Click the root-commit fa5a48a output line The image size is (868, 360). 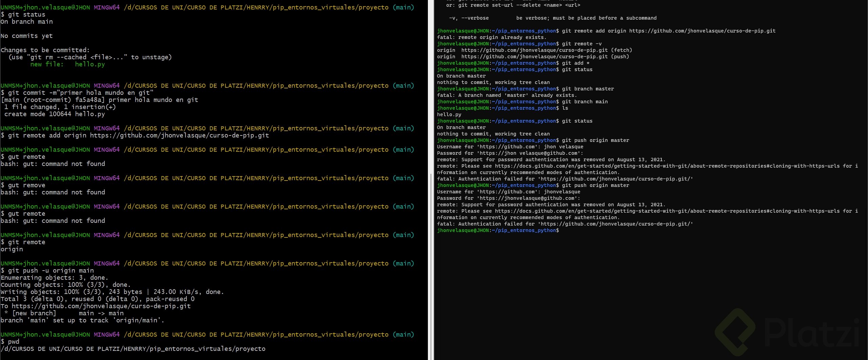tap(100, 100)
